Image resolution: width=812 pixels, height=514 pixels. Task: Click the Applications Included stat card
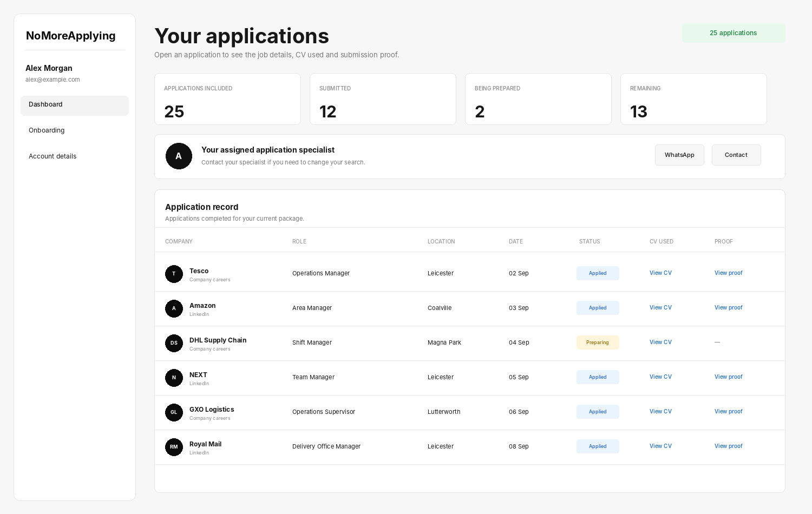[x=227, y=99]
